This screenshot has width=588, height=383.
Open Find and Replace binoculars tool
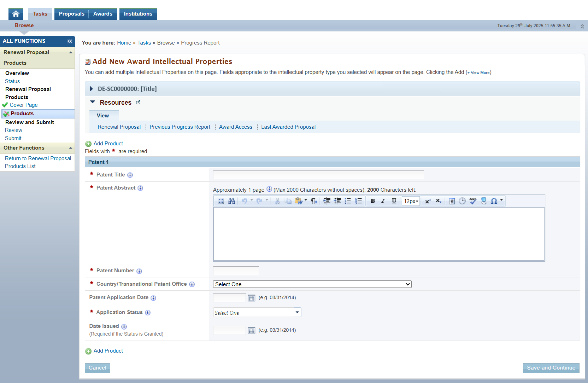(x=231, y=201)
